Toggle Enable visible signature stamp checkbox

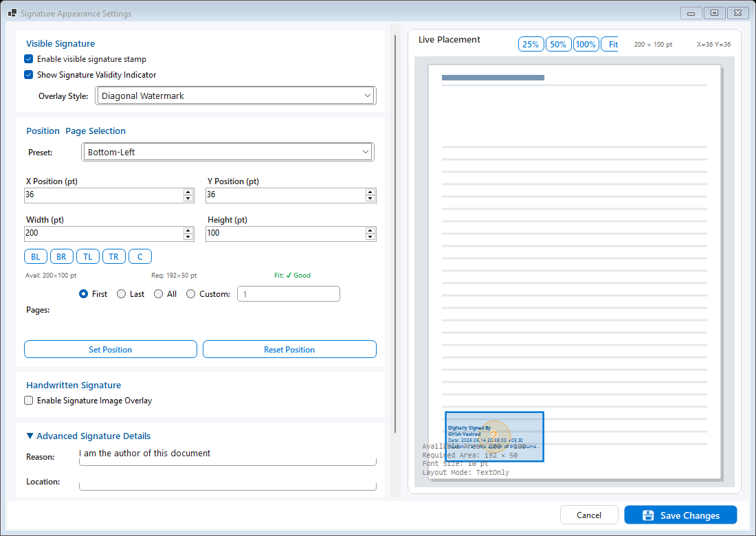[29, 59]
